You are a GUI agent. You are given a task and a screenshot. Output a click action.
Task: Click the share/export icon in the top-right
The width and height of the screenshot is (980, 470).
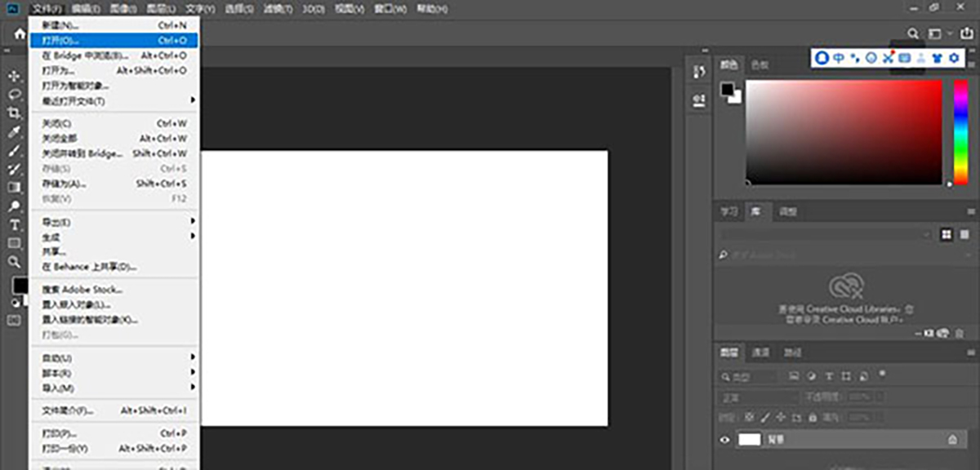[969, 33]
